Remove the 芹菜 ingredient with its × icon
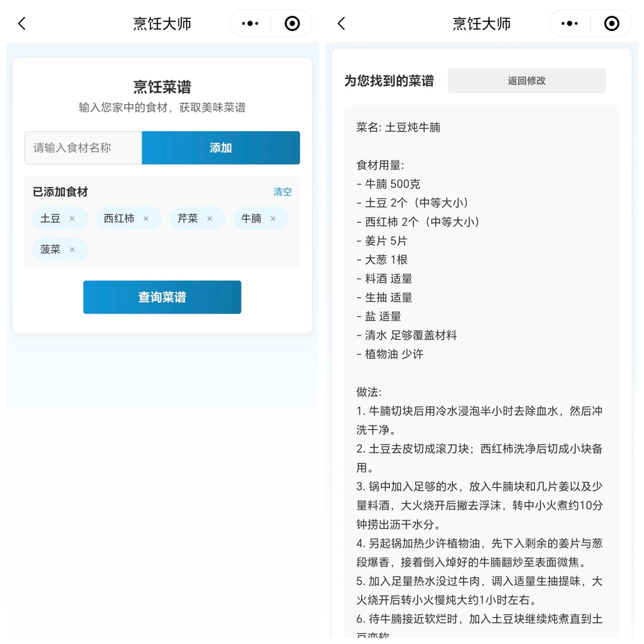644x644 pixels. click(209, 218)
